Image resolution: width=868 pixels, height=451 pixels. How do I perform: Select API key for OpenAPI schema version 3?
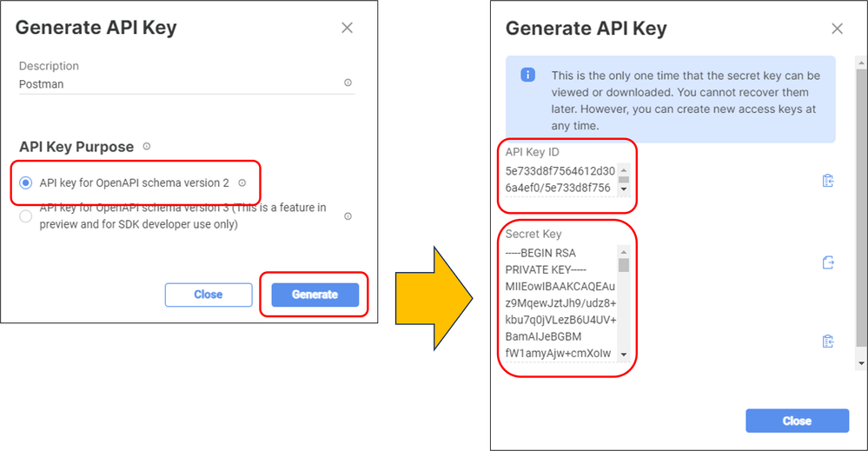[25, 216]
